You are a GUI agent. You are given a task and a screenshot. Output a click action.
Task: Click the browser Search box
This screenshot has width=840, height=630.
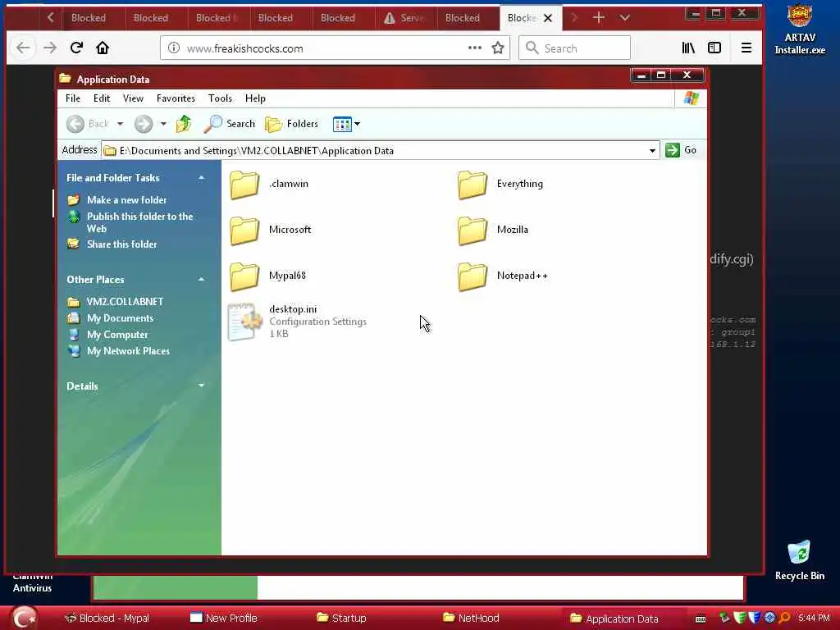574,48
